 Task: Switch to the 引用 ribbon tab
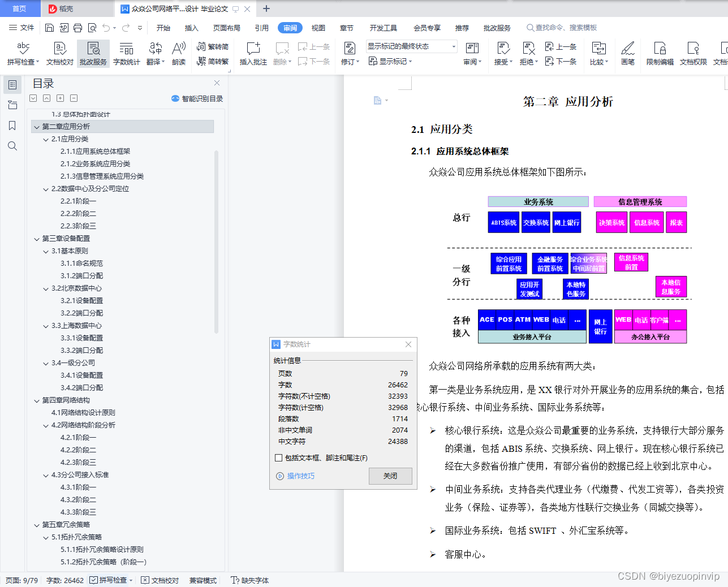(262, 28)
